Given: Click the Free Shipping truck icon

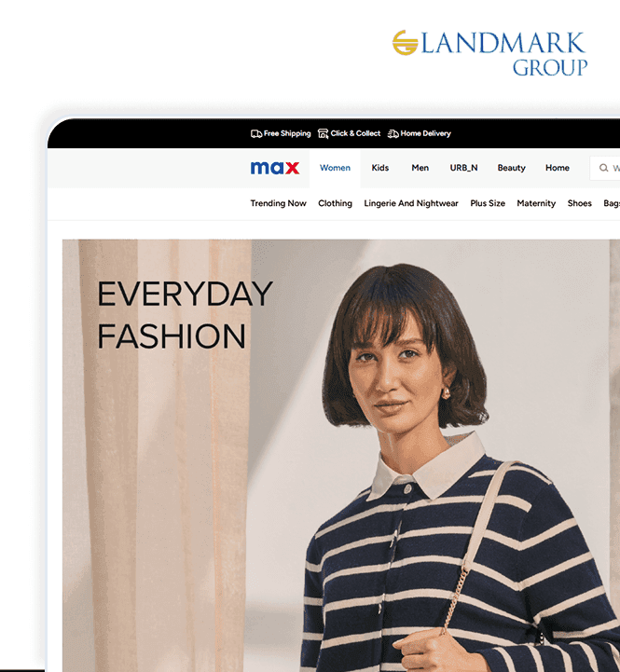Looking at the screenshot, I should [256, 133].
